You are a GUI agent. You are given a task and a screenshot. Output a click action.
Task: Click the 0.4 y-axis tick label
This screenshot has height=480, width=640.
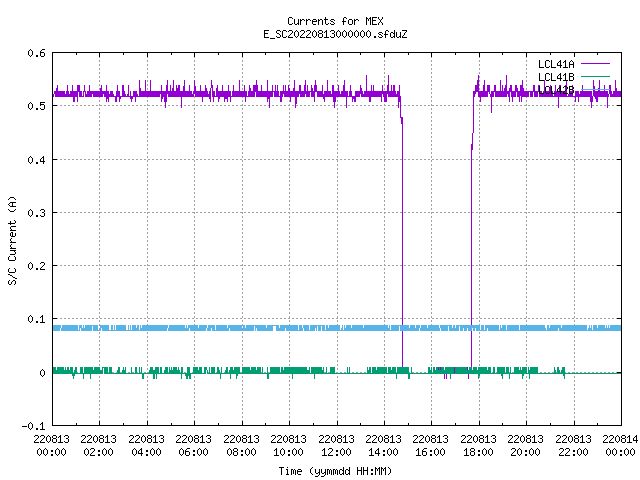pyautogui.click(x=36, y=160)
